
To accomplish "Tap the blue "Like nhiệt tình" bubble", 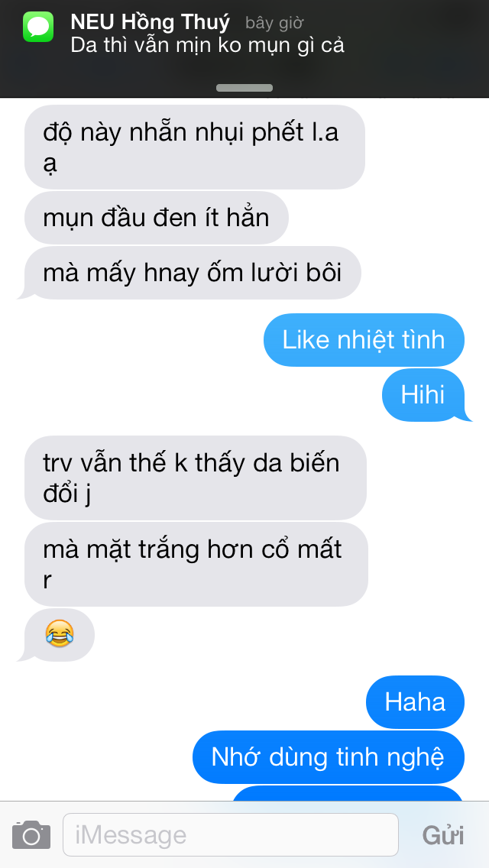I will coord(364,340).
